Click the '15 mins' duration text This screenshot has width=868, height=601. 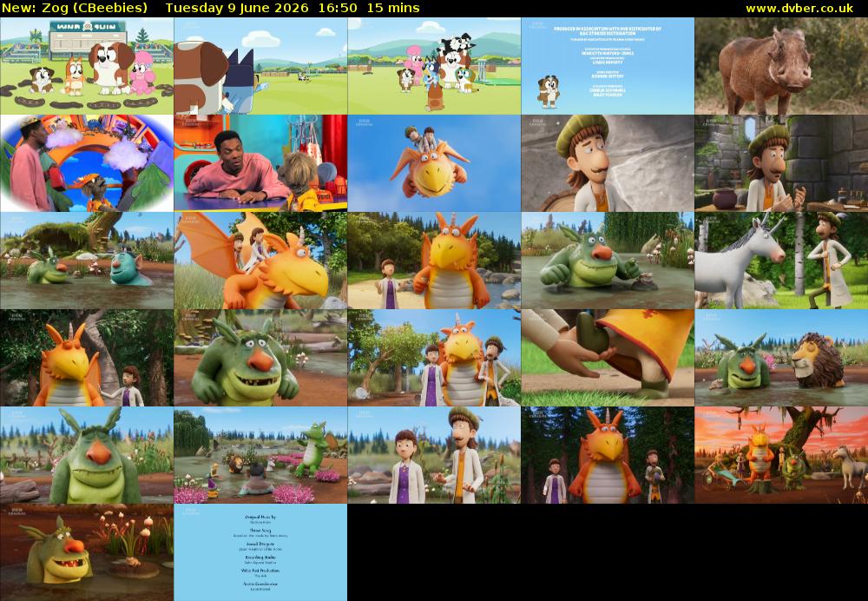pos(393,9)
